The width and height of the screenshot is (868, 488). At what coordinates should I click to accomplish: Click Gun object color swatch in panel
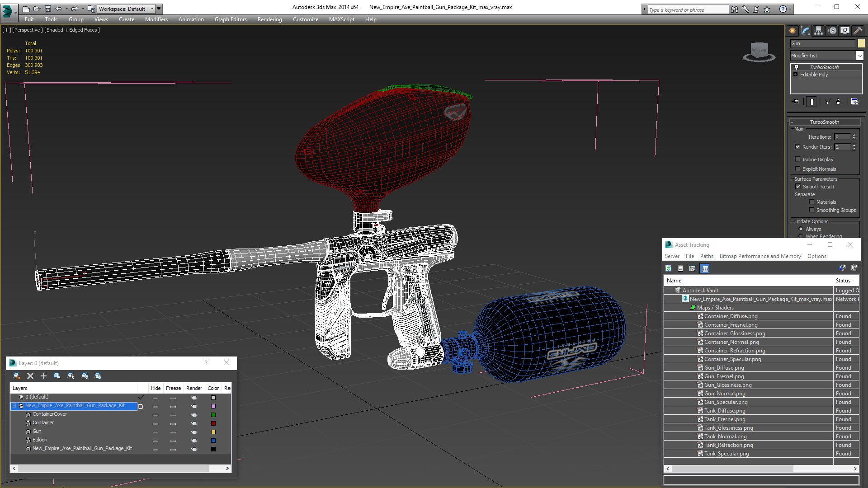[x=861, y=43]
